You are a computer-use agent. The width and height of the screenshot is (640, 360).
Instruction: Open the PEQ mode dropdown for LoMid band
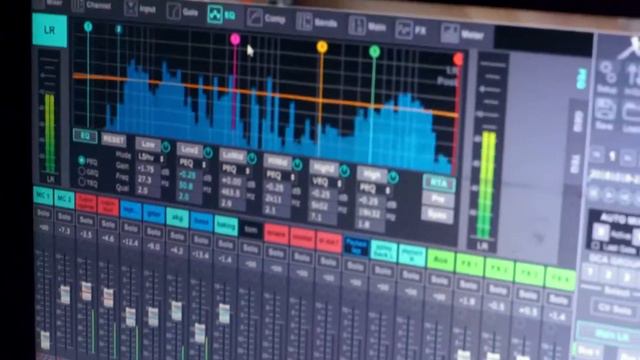(235, 169)
